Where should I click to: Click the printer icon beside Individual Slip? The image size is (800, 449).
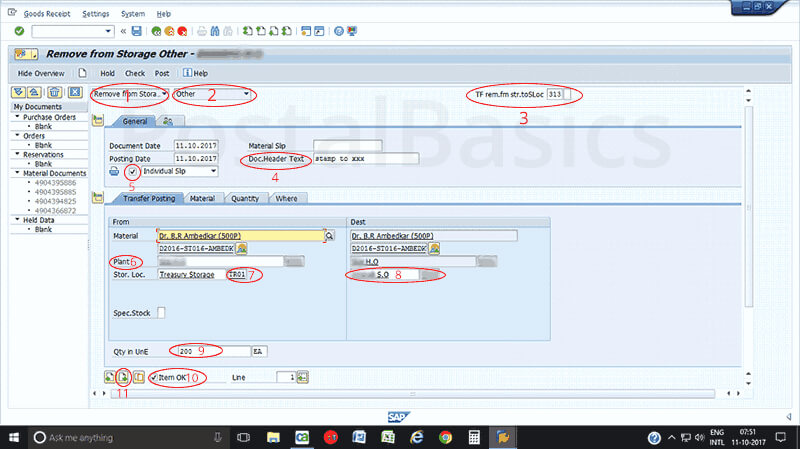(x=114, y=172)
